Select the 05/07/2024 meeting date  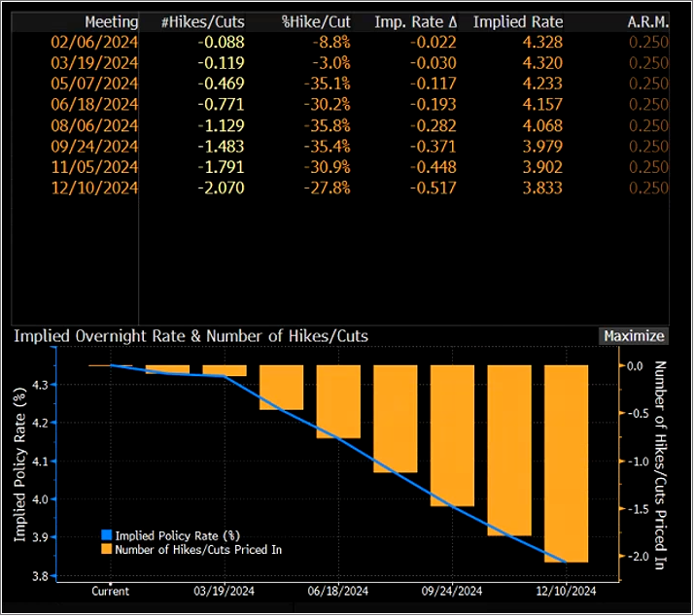point(94,84)
